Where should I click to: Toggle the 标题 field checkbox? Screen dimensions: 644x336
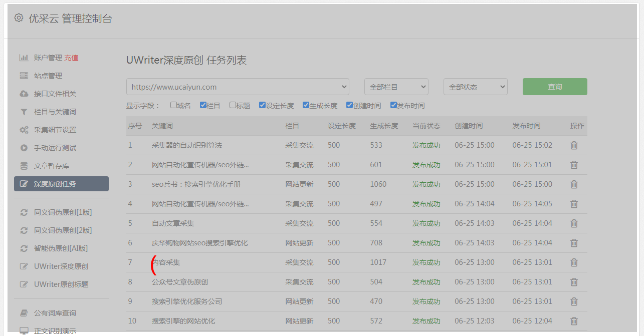tap(233, 105)
